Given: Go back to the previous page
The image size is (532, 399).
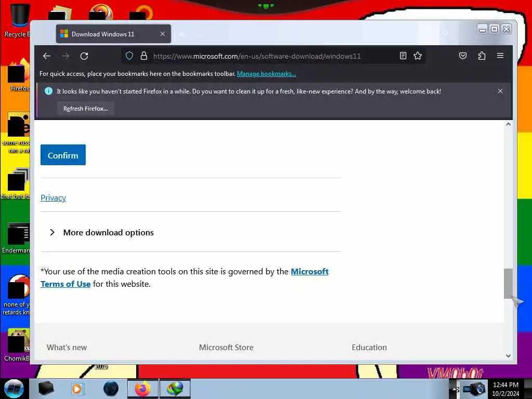Looking at the screenshot, I should (x=47, y=56).
